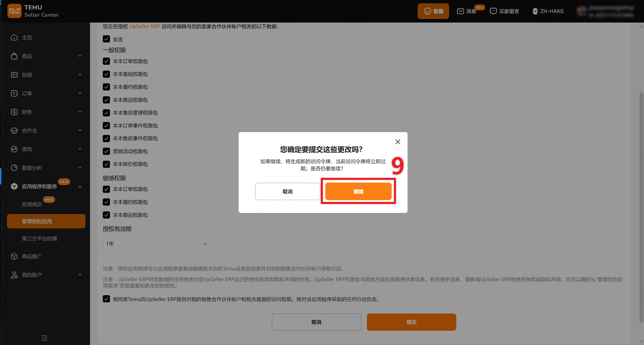Click the 合作仓 warehouse icon
644x345 pixels.
pyautogui.click(x=14, y=131)
